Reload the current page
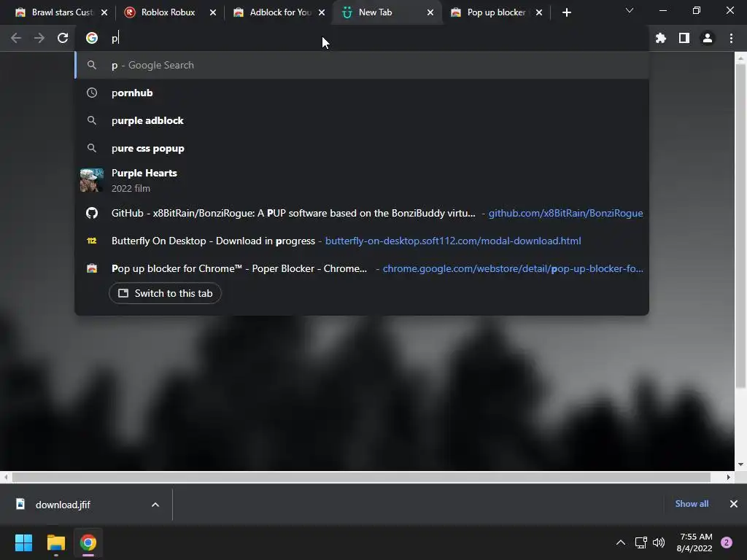 coord(63,38)
